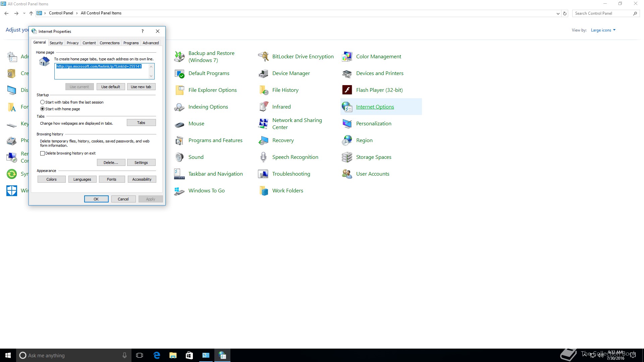Screen dimensions: 644x362
Task: Open Task View from the taskbar
Action: point(140,355)
